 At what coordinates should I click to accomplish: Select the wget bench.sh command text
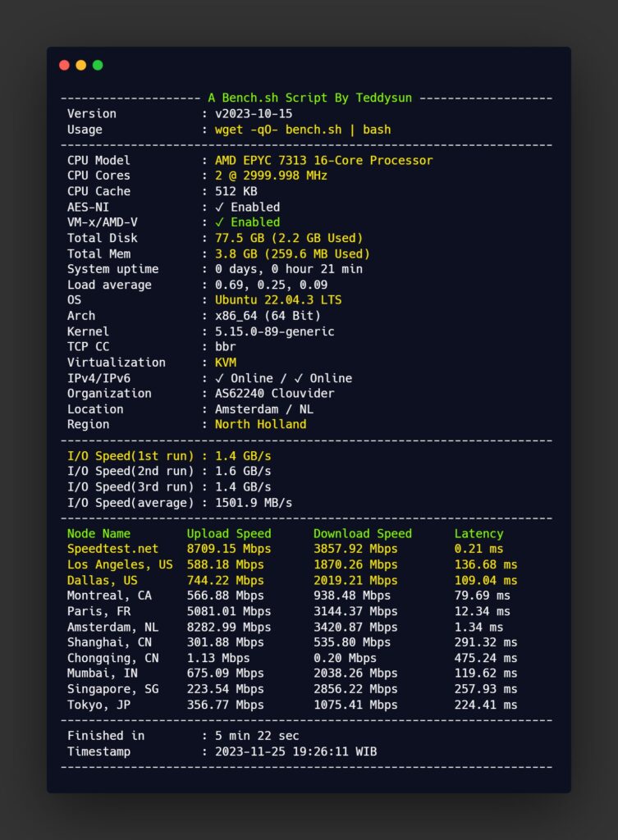click(x=303, y=129)
